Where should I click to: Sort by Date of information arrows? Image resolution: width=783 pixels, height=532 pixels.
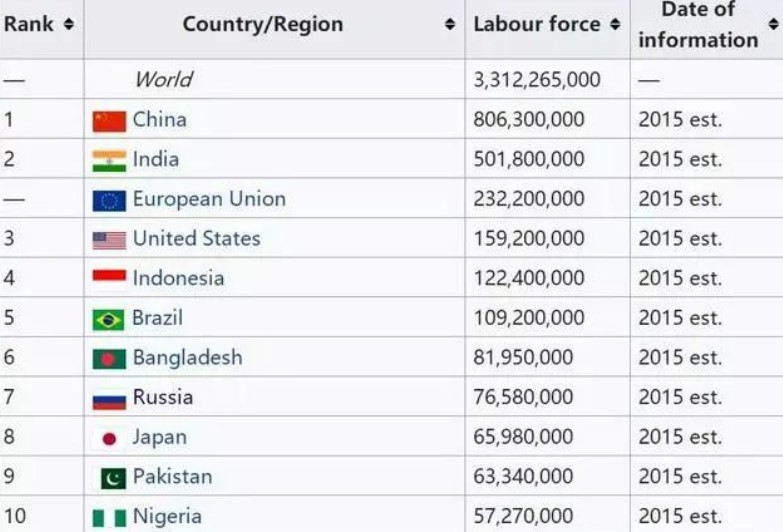pyautogui.click(x=774, y=24)
